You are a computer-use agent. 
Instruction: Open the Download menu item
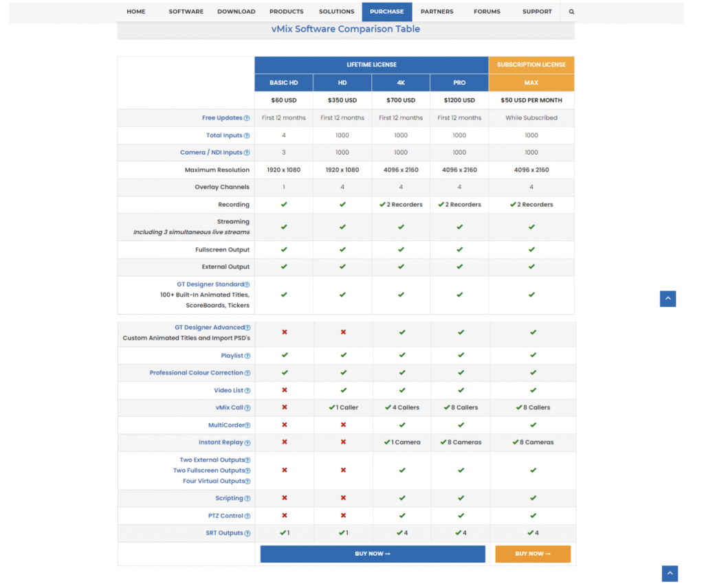[x=236, y=12]
